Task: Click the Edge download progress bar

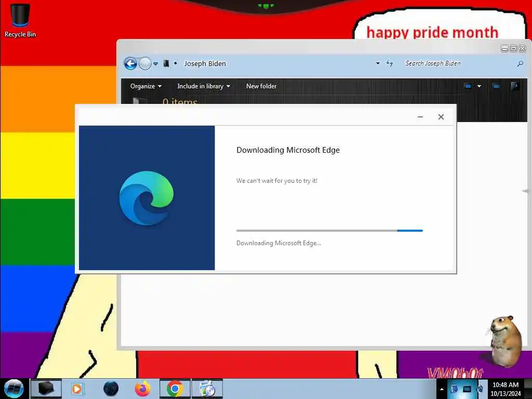Action: 329,231
